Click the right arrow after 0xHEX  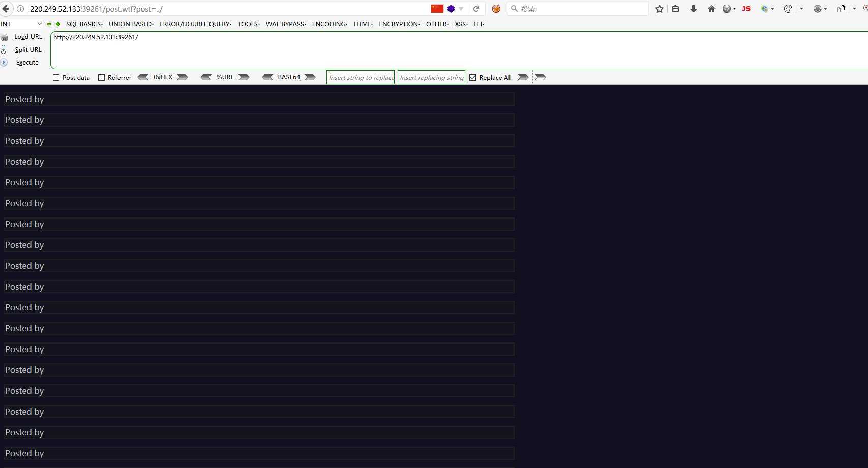coord(183,77)
